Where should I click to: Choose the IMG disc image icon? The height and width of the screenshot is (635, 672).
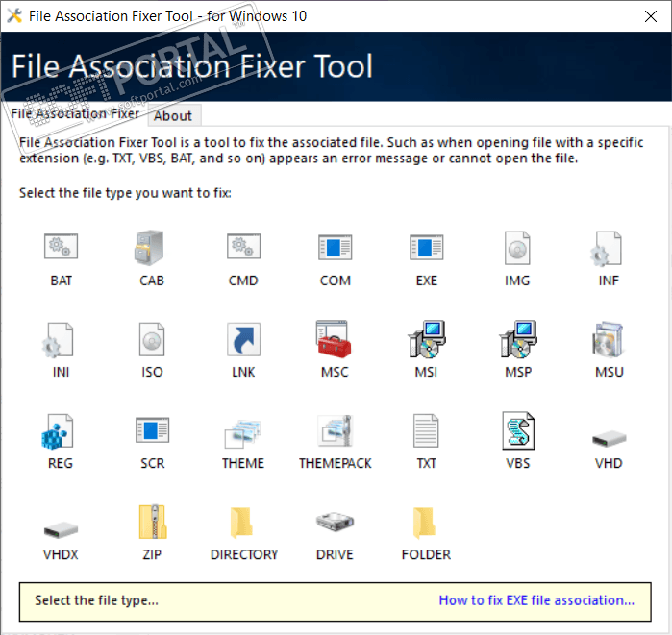pos(517,248)
